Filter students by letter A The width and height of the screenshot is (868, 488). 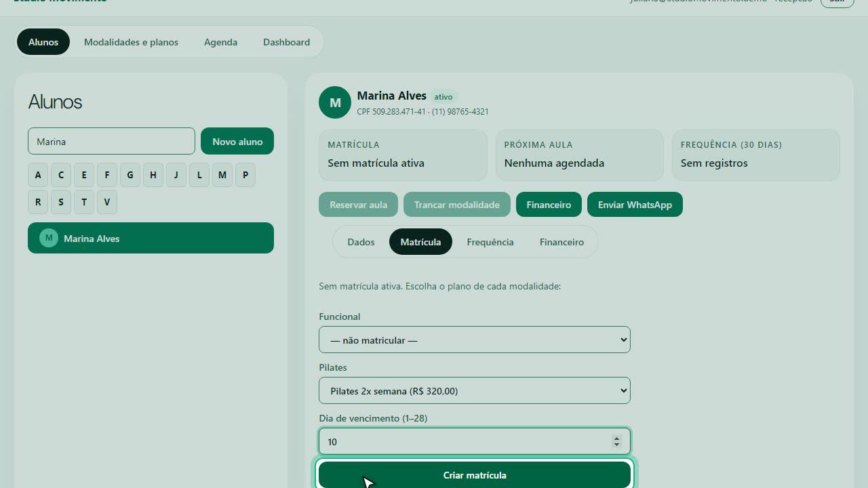pyautogui.click(x=38, y=175)
